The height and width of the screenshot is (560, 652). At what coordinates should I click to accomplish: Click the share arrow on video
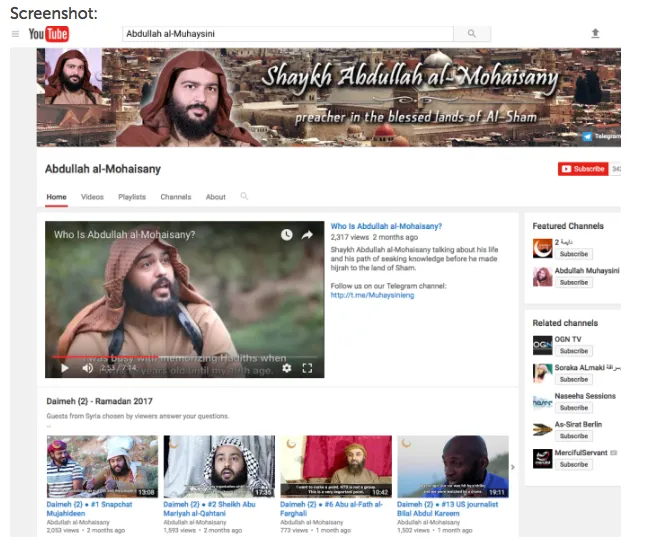click(307, 235)
